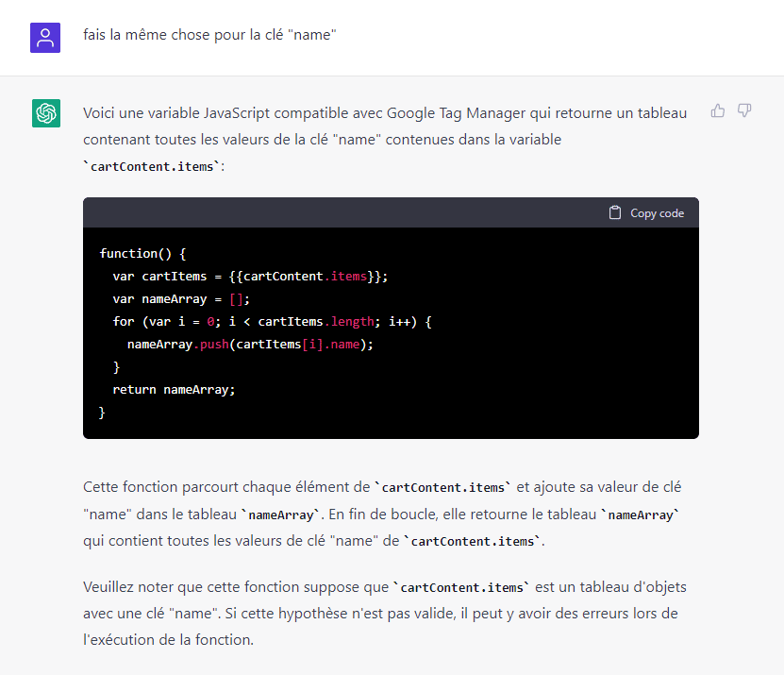
Task: Click the clipboard icon beside Copy code
Action: coord(615,212)
